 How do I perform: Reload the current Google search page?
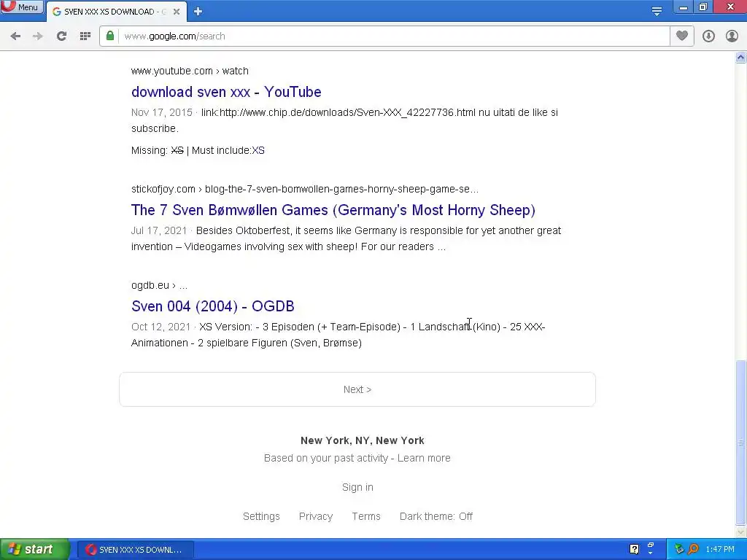pyautogui.click(x=61, y=36)
